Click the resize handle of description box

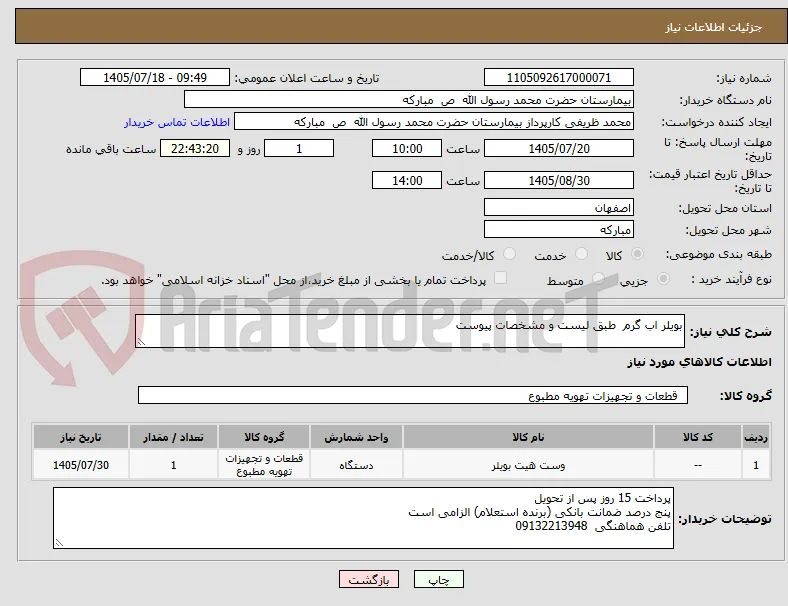tap(141, 342)
